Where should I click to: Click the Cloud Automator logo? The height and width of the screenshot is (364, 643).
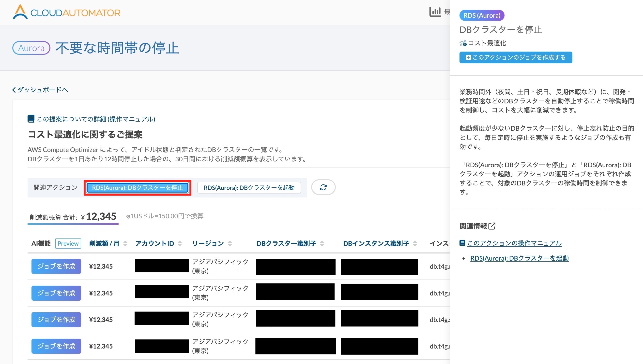(66, 12)
